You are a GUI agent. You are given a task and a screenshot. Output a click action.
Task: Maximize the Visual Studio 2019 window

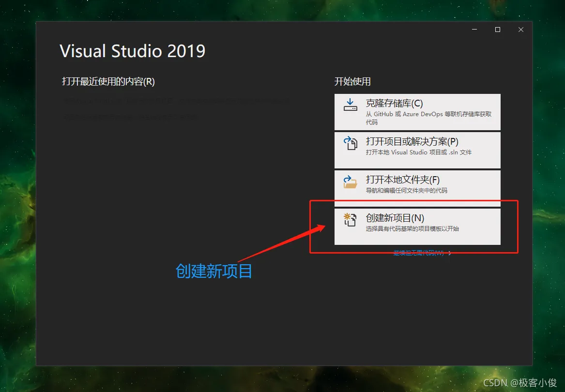click(x=498, y=30)
